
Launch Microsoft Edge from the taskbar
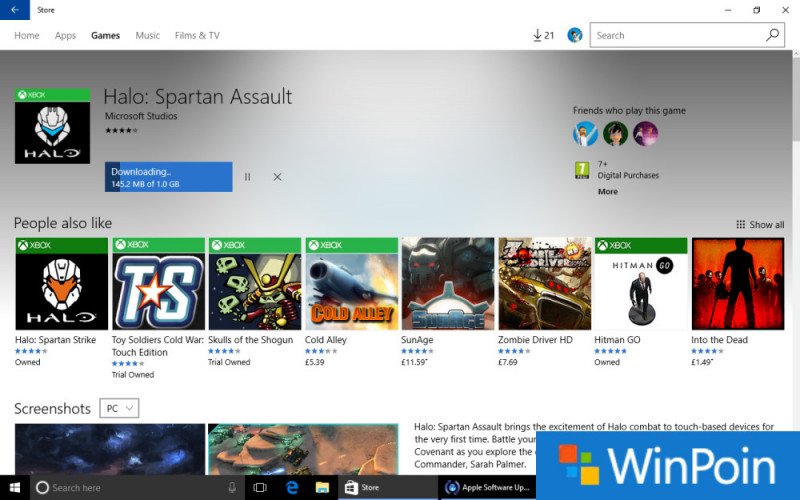coord(292,488)
